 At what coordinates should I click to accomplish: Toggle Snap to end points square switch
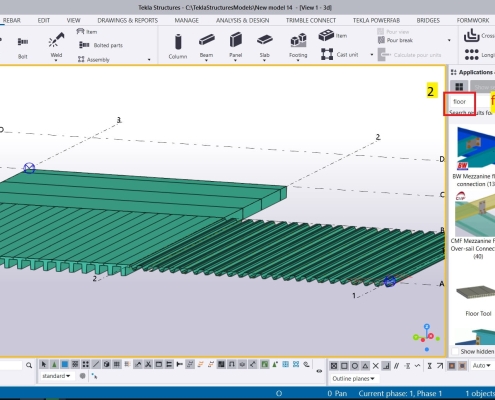tap(344, 366)
